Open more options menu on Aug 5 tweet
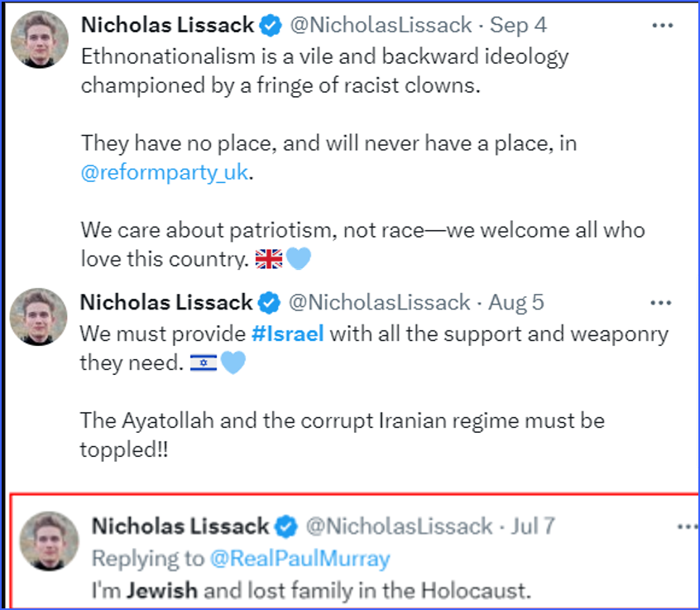 (x=660, y=303)
